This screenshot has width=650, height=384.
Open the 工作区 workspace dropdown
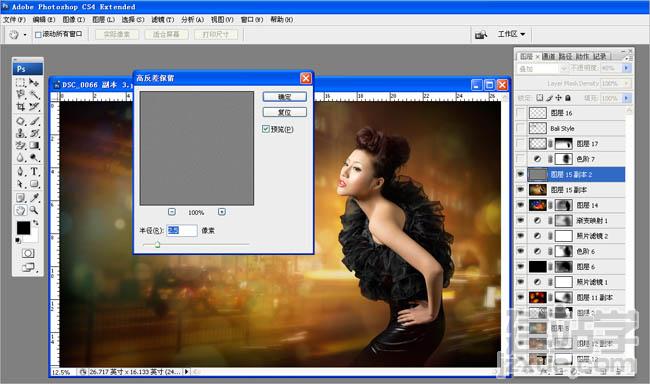[x=512, y=34]
